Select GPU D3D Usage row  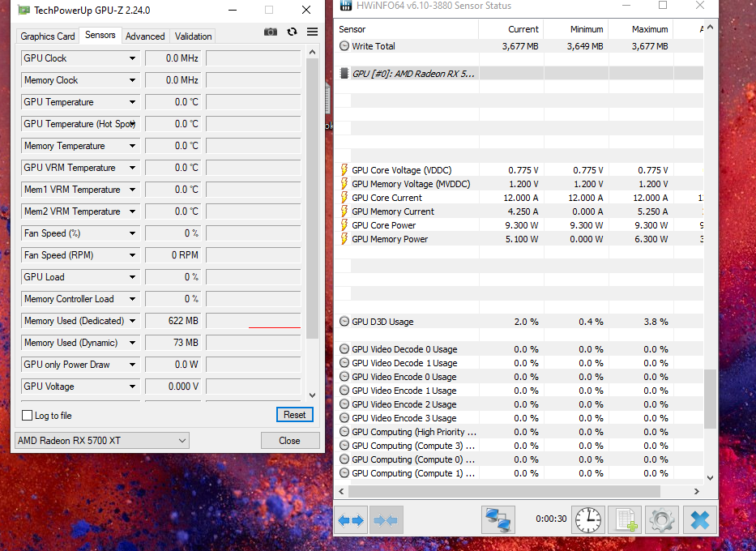coord(519,322)
